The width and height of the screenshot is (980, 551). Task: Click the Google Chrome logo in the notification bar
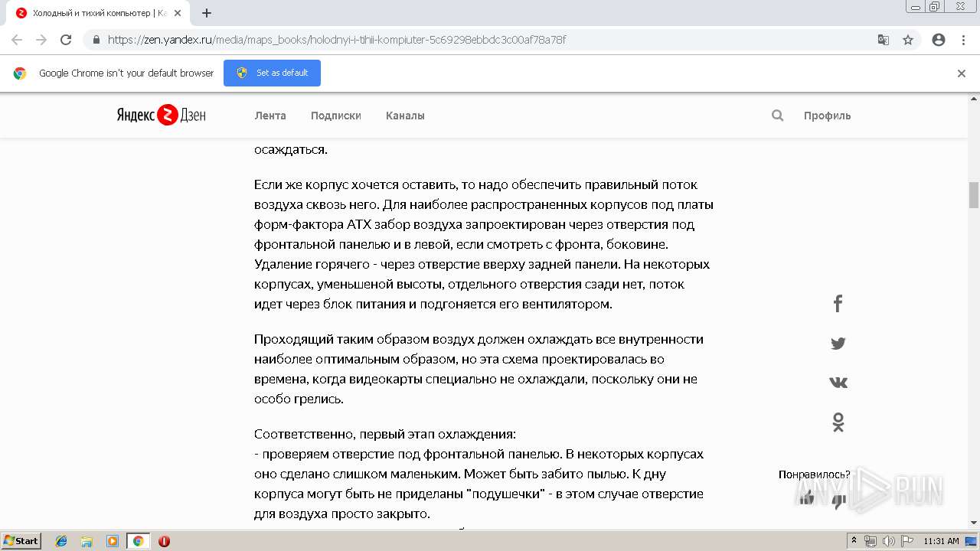click(x=20, y=73)
